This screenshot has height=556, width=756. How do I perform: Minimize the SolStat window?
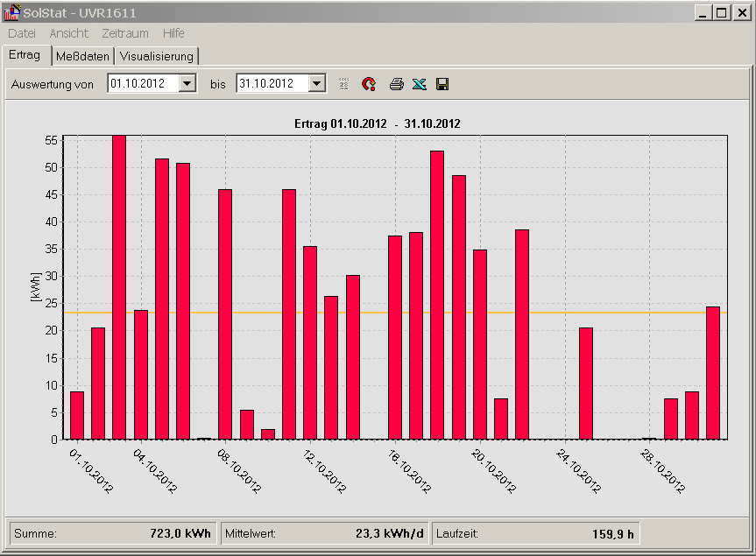(x=703, y=12)
